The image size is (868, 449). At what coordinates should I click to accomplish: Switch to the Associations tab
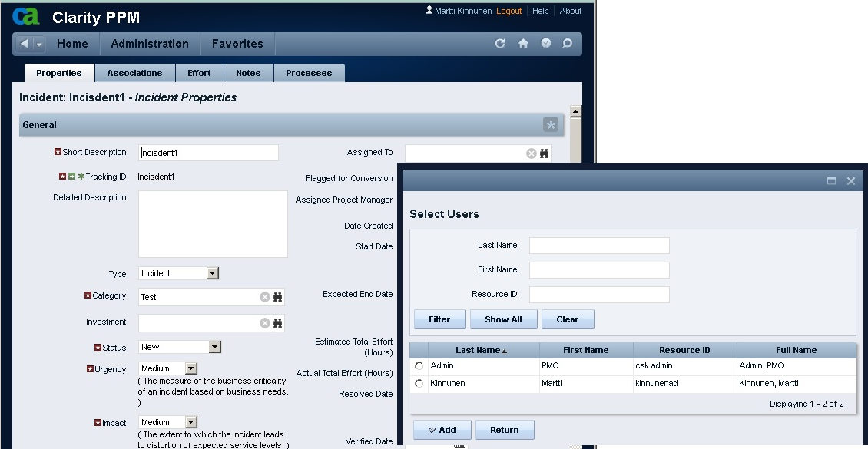[134, 73]
